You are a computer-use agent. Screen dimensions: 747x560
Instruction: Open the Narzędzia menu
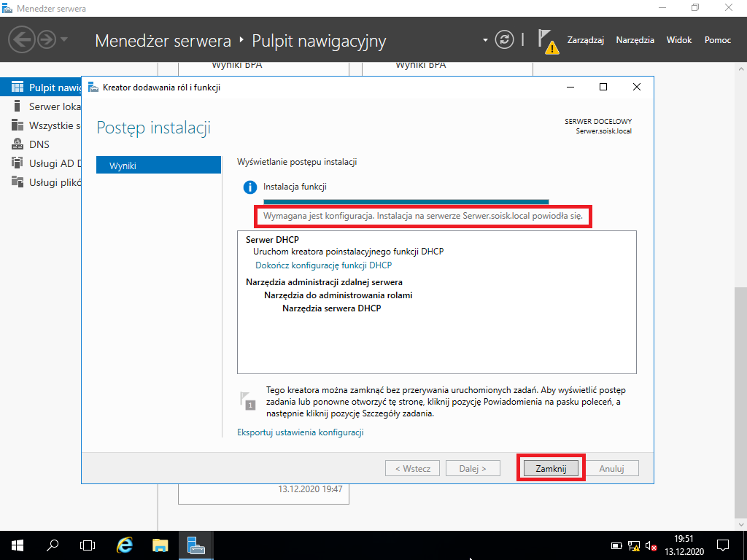(x=635, y=40)
